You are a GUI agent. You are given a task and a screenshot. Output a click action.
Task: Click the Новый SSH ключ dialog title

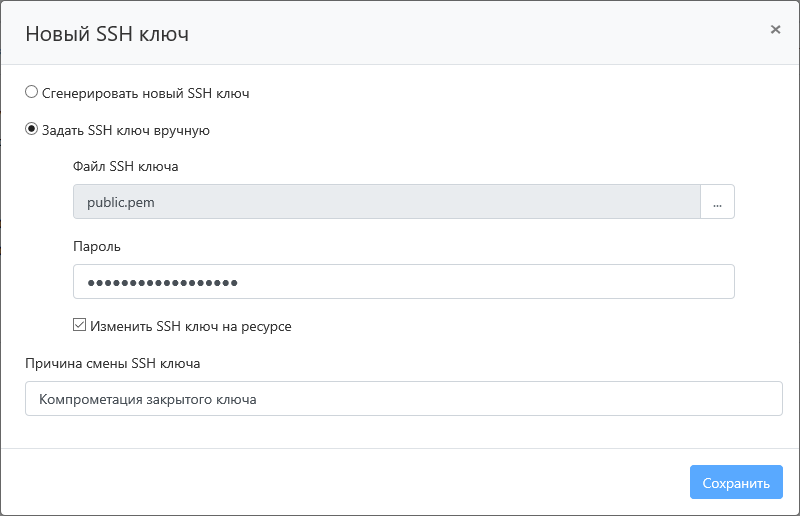coord(107,34)
